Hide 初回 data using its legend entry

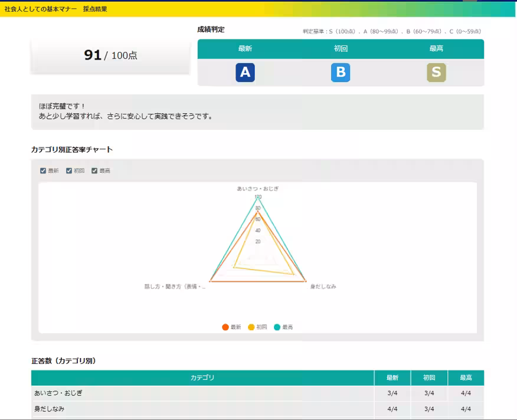[x=257, y=327]
